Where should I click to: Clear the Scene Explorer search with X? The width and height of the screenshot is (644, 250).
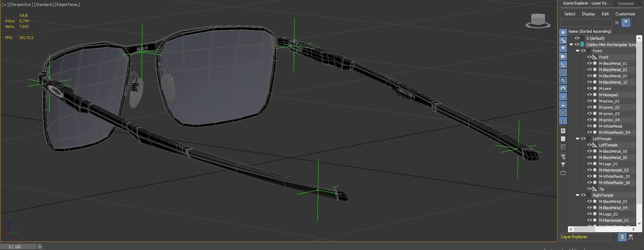[617, 23]
